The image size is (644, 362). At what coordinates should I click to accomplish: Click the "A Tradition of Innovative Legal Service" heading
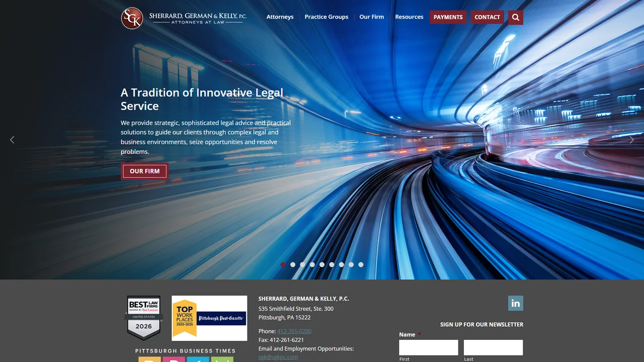click(202, 100)
